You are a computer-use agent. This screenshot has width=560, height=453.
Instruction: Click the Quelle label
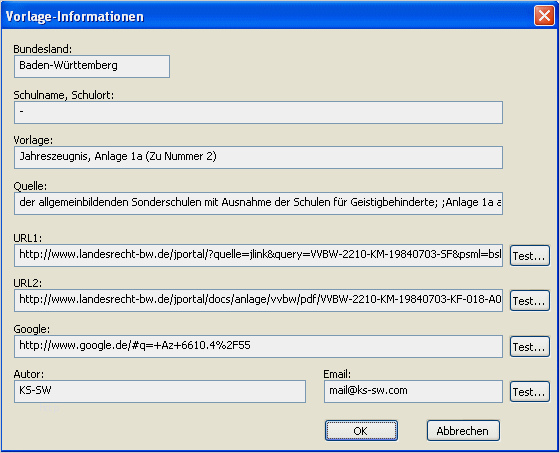point(30,186)
